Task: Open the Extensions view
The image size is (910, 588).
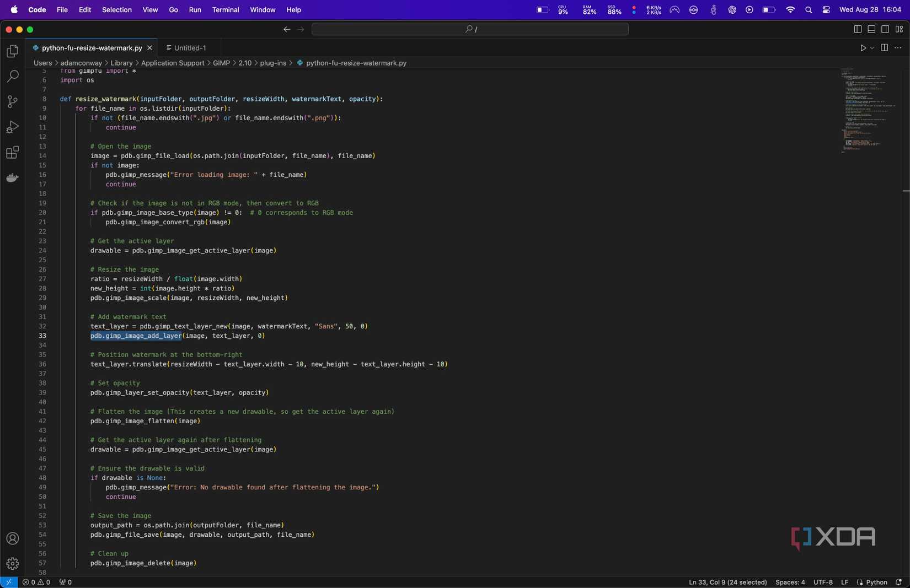Action: coord(12,153)
